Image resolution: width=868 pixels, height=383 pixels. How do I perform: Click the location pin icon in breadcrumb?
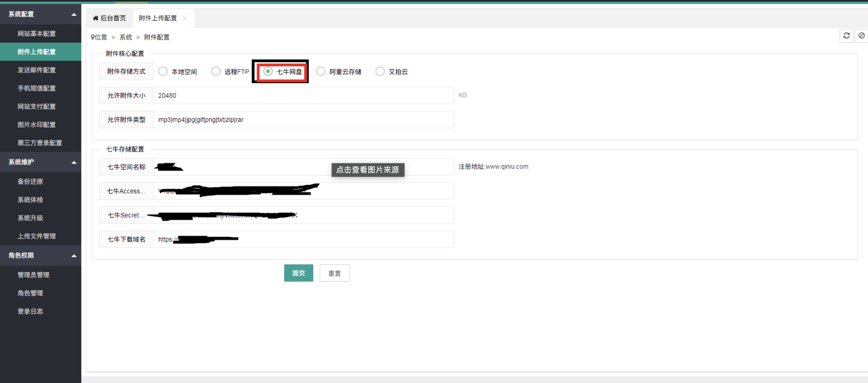coord(93,37)
